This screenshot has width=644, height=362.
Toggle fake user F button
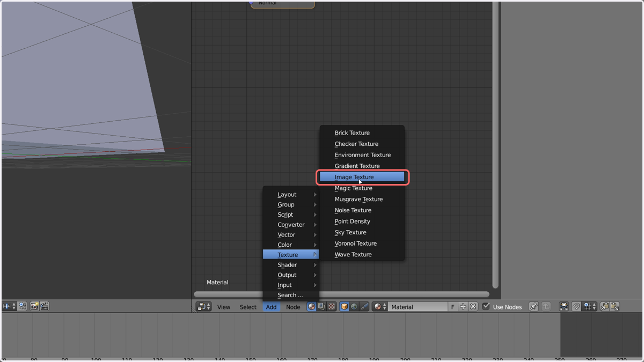point(453,307)
